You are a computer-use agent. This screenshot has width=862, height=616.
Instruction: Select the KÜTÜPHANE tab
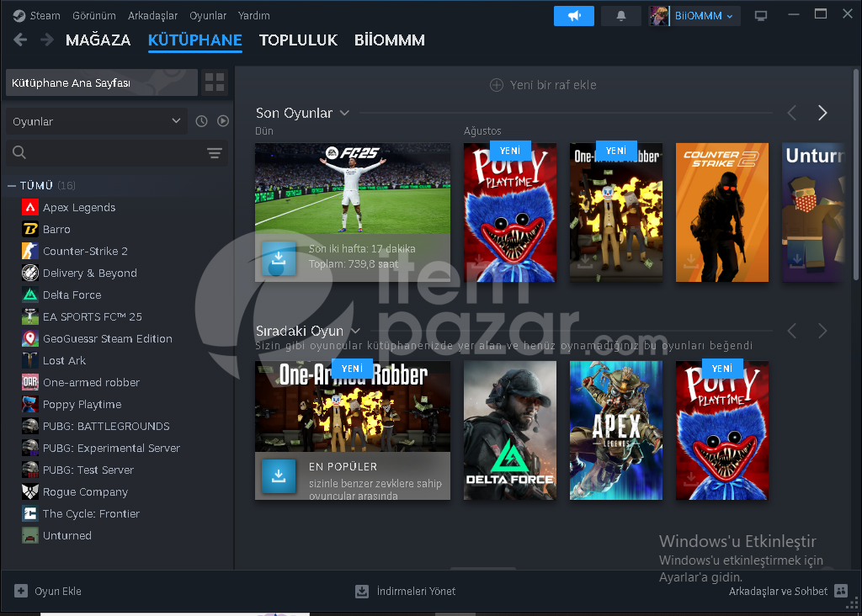(194, 40)
